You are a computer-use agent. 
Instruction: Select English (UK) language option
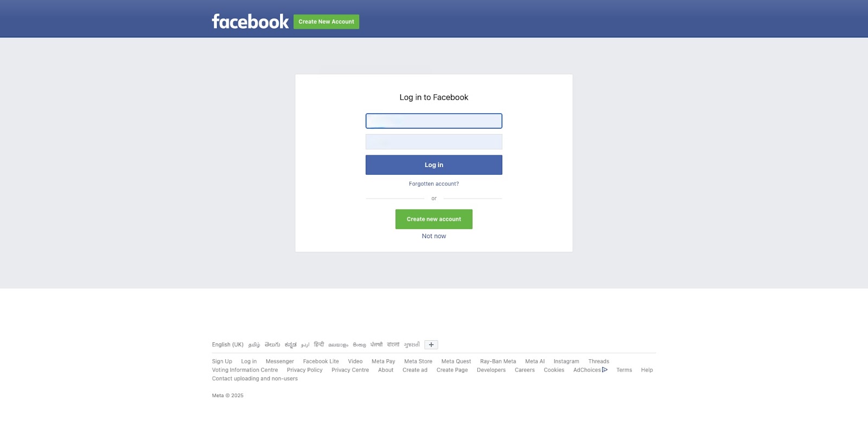[x=228, y=345]
